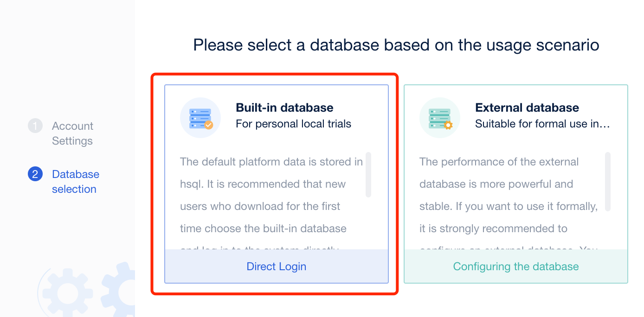The height and width of the screenshot is (317, 644).
Task: Click the step 1 Account Settings circle
Action: point(35,126)
